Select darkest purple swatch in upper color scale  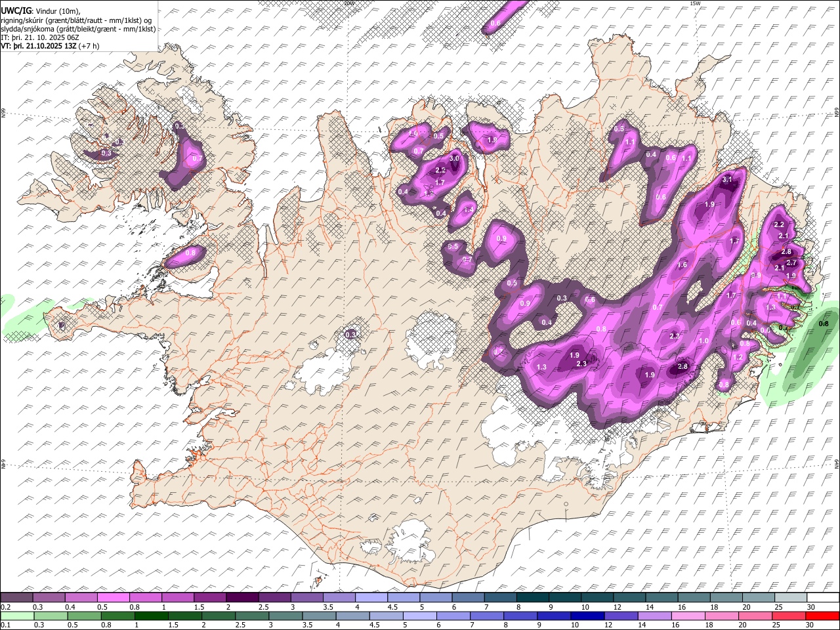click(243, 597)
